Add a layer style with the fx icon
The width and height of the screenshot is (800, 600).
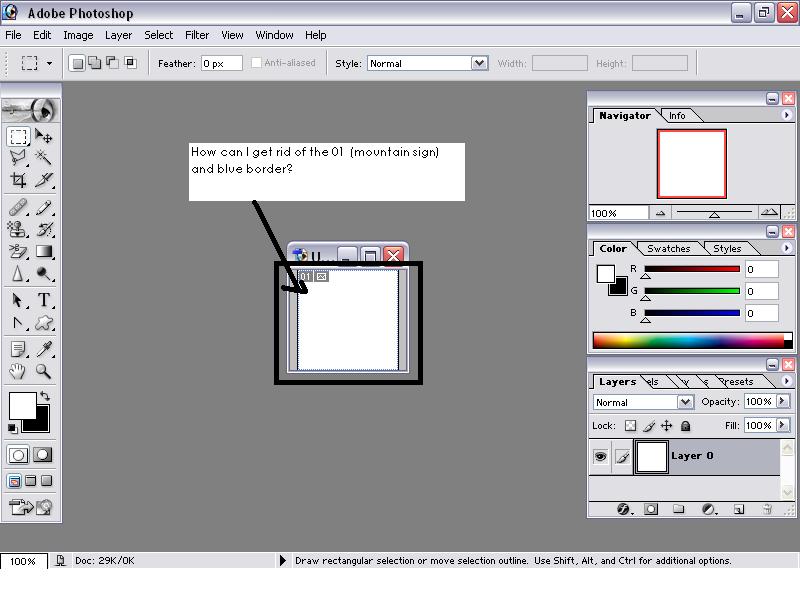coord(623,509)
